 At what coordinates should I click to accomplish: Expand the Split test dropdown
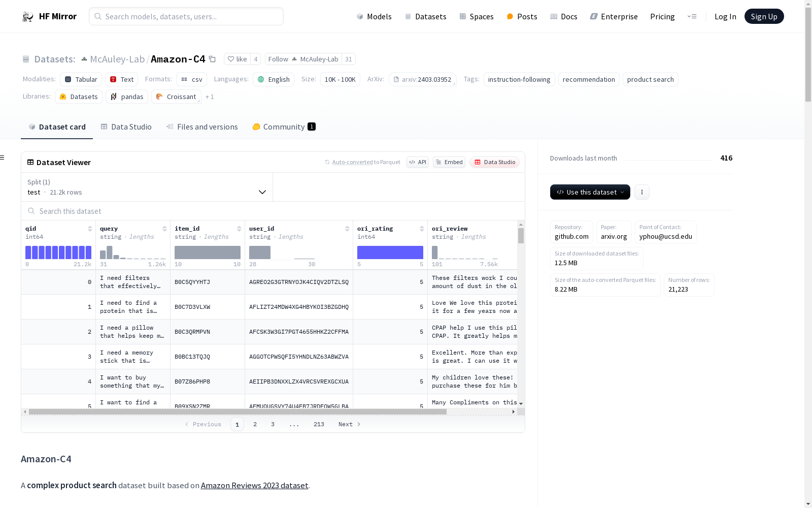pos(147,187)
